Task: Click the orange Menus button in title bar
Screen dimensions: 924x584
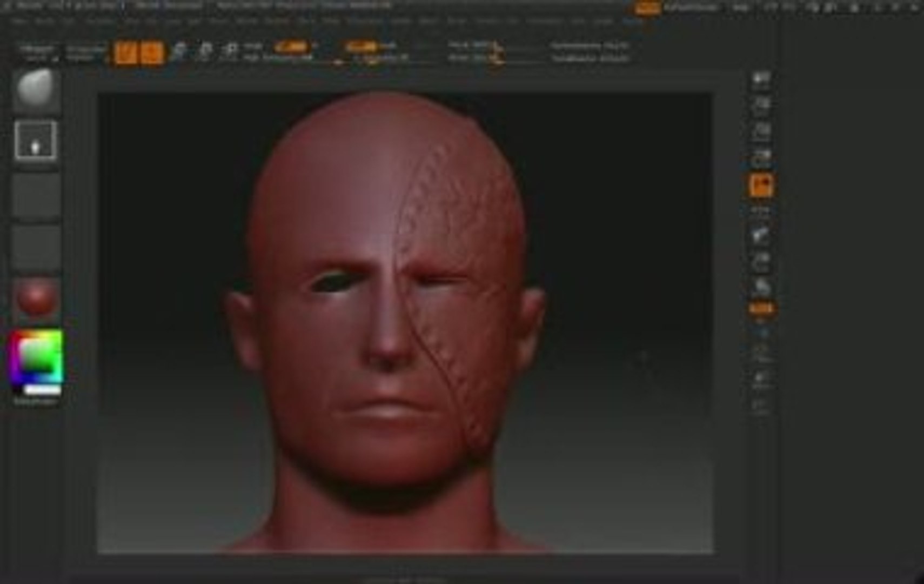Action: click(x=647, y=7)
